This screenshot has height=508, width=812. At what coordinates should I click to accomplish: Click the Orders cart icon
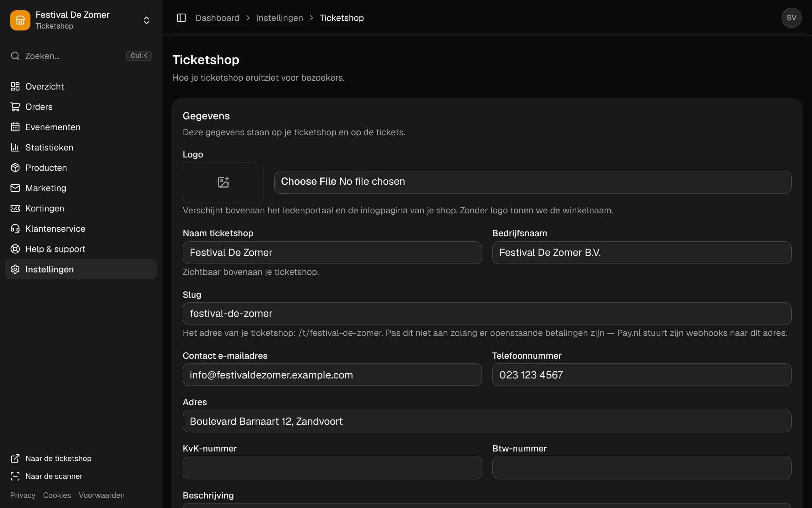click(15, 107)
